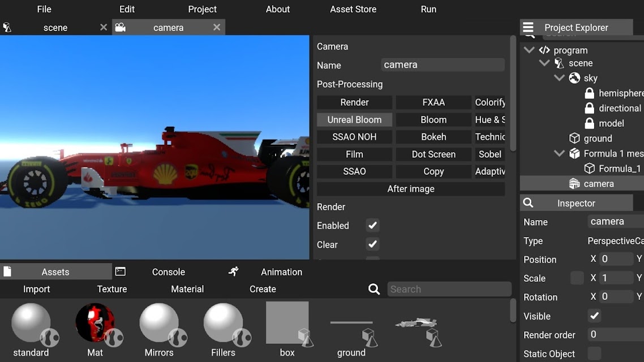Click the camera node icon in tree
The height and width of the screenshot is (362, 644).
(x=574, y=183)
